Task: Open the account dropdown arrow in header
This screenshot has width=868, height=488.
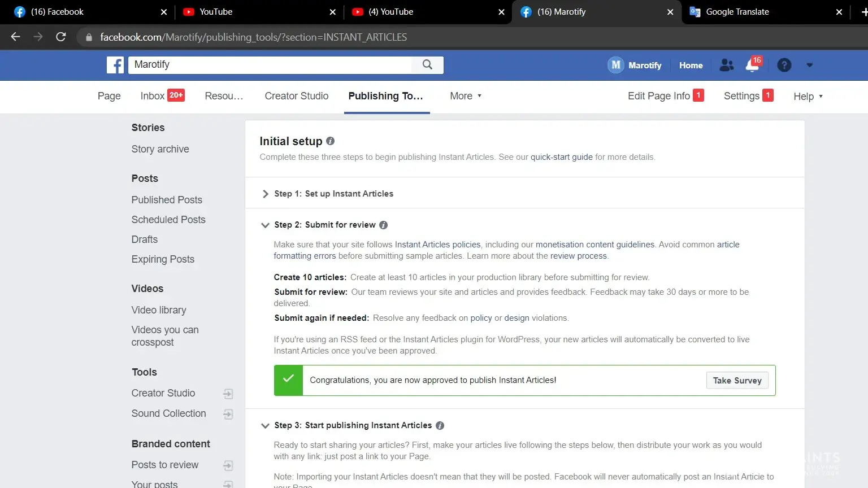Action: point(809,66)
